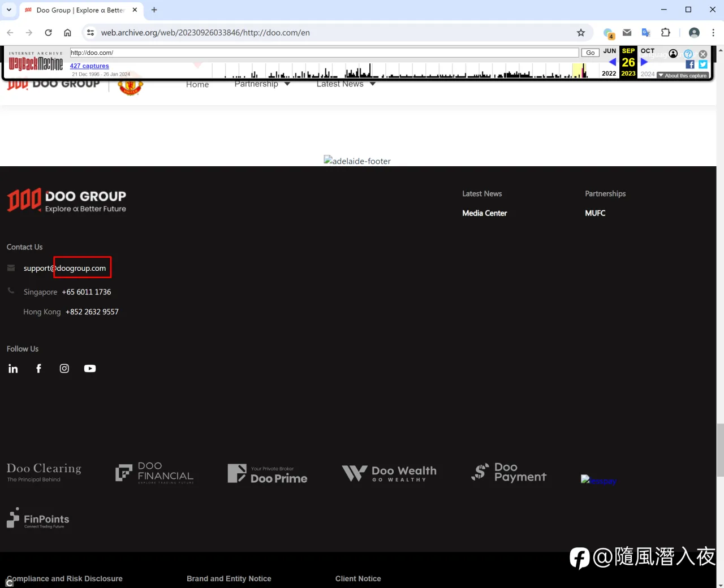Open tab search dropdown arrow
Viewport: 724px width, 588px height.
pos(8,10)
